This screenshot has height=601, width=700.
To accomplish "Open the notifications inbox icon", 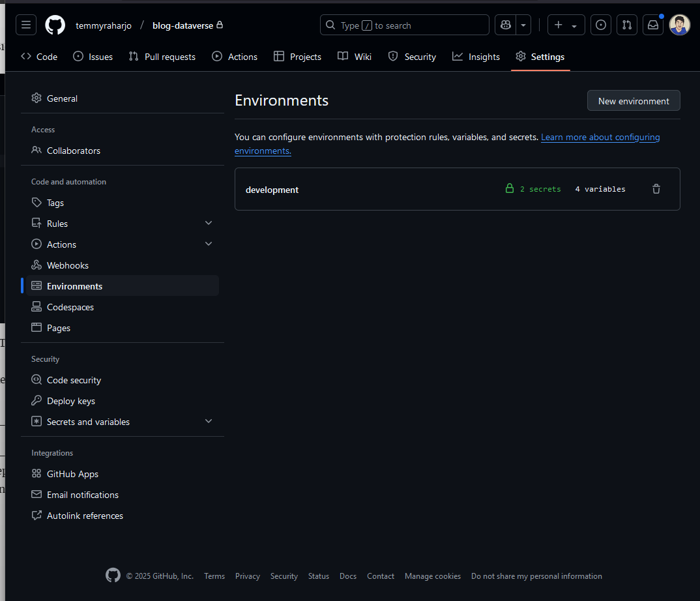I will click(x=652, y=25).
